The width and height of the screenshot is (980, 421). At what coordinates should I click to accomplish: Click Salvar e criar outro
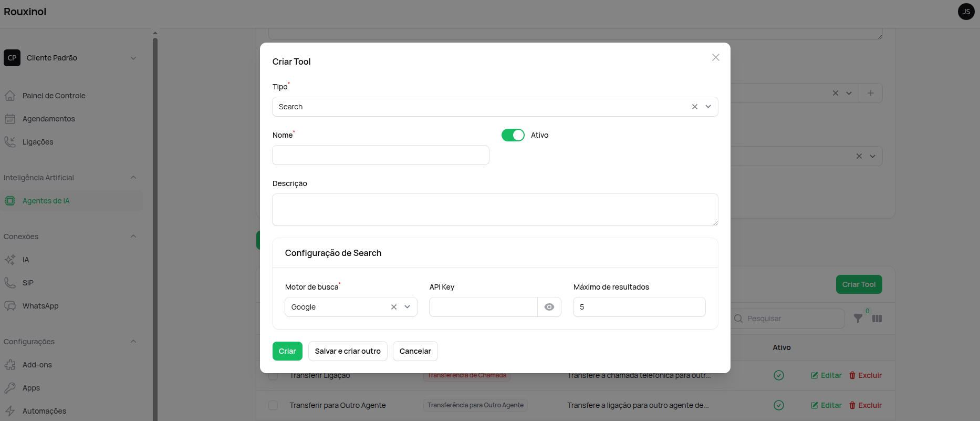click(348, 351)
